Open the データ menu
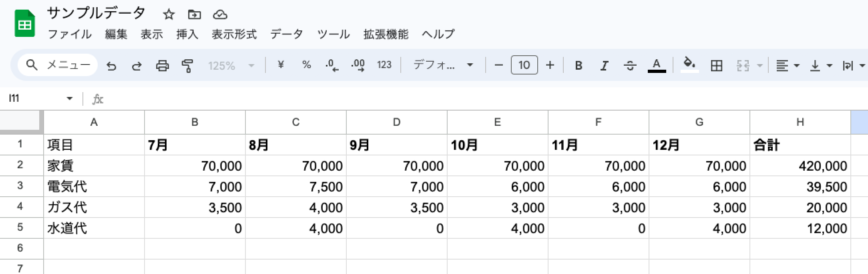This screenshot has width=868, height=274. pos(287,34)
